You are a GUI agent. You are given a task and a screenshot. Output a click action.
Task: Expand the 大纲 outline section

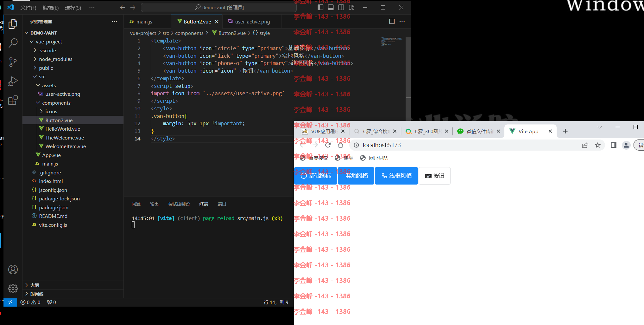(x=73, y=285)
